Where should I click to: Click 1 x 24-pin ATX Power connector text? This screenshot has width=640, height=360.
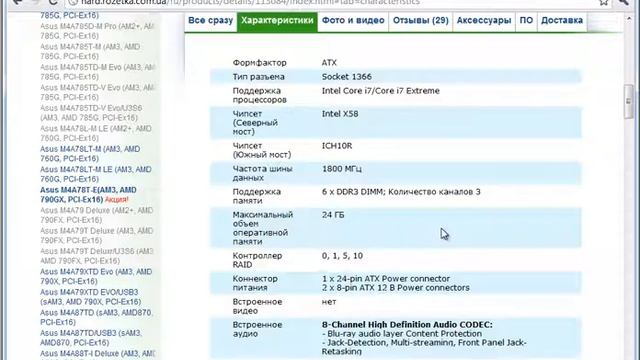tap(386, 278)
